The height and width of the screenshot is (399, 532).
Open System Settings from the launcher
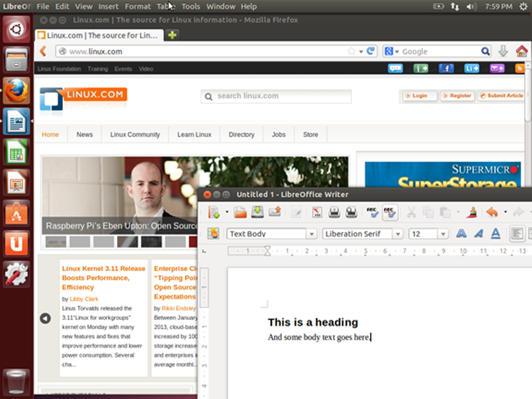coord(16,275)
